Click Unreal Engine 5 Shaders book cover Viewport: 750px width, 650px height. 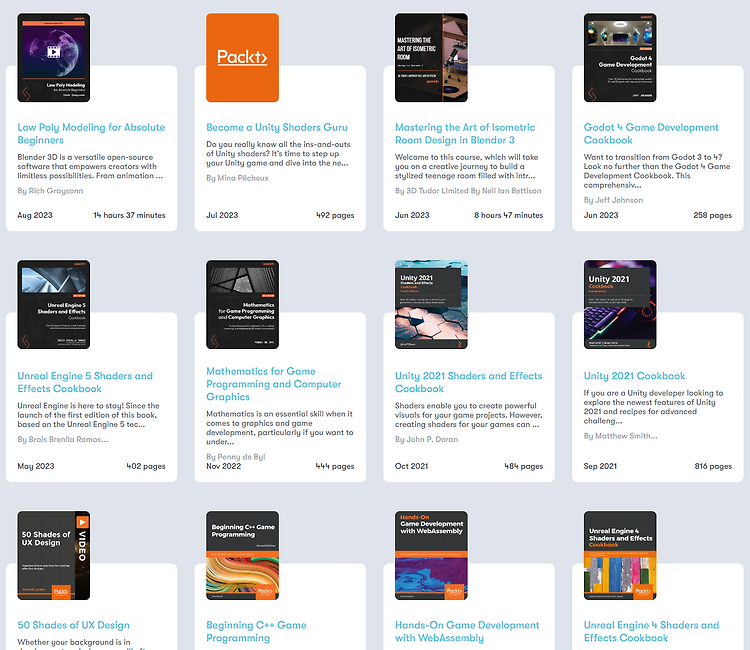pyautogui.click(x=54, y=304)
